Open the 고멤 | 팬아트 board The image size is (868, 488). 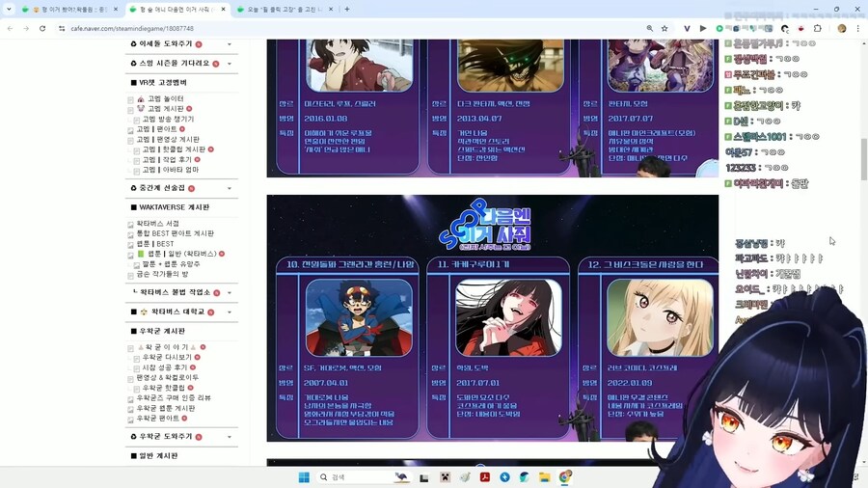pyautogui.click(x=156, y=129)
